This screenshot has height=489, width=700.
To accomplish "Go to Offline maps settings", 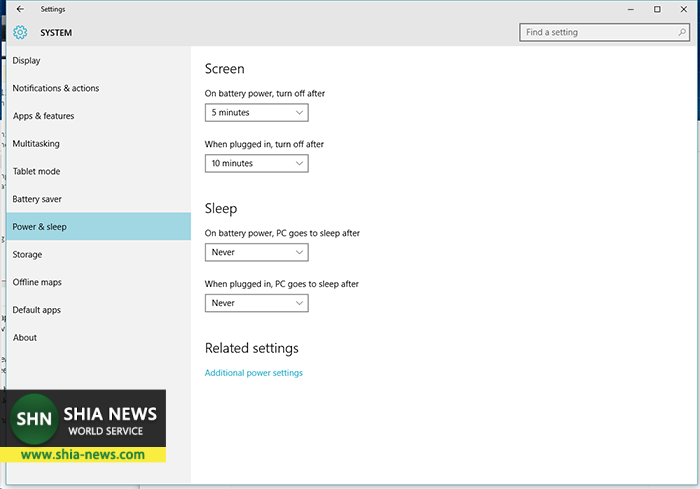I will [x=37, y=282].
